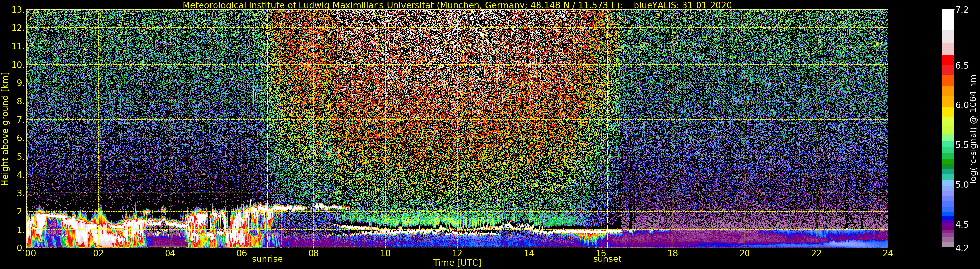Click the 4.2 colorbar value
The height and width of the screenshot is (269, 980).
coord(962,248)
